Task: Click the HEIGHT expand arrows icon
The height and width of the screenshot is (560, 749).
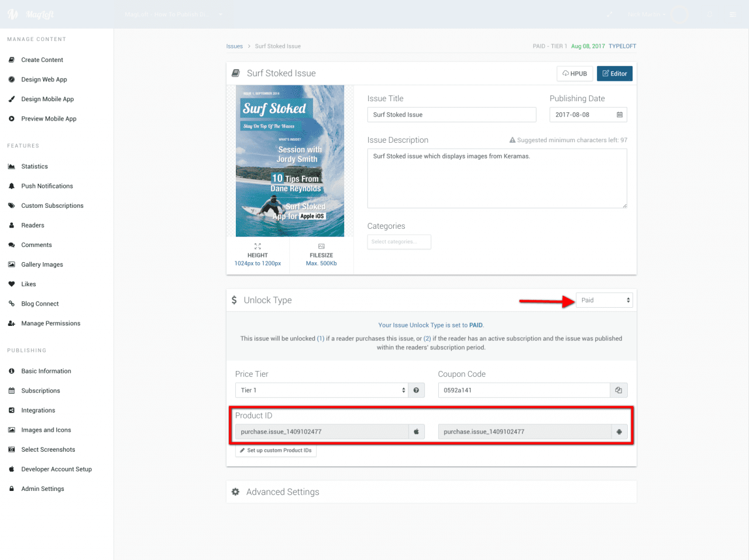Action: (257, 246)
